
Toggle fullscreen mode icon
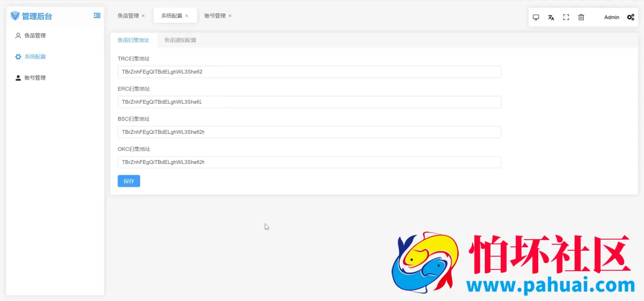pos(566,17)
